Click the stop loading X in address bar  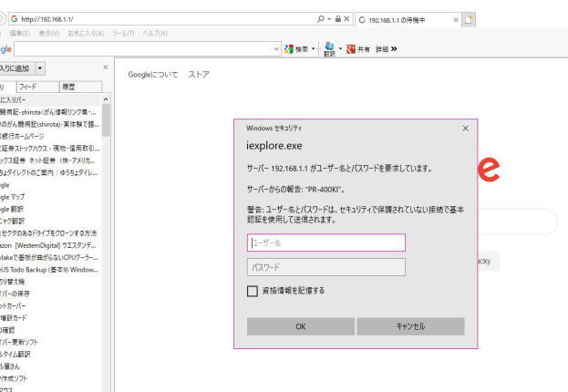346,19
